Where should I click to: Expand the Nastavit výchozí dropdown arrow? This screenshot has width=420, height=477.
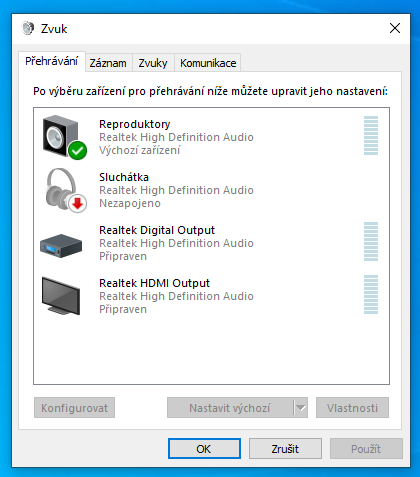click(301, 408)
